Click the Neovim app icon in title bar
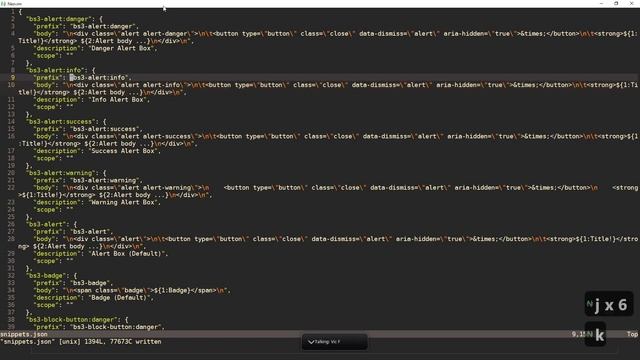The height and width of the screenshot is (360, 640). 3,3
